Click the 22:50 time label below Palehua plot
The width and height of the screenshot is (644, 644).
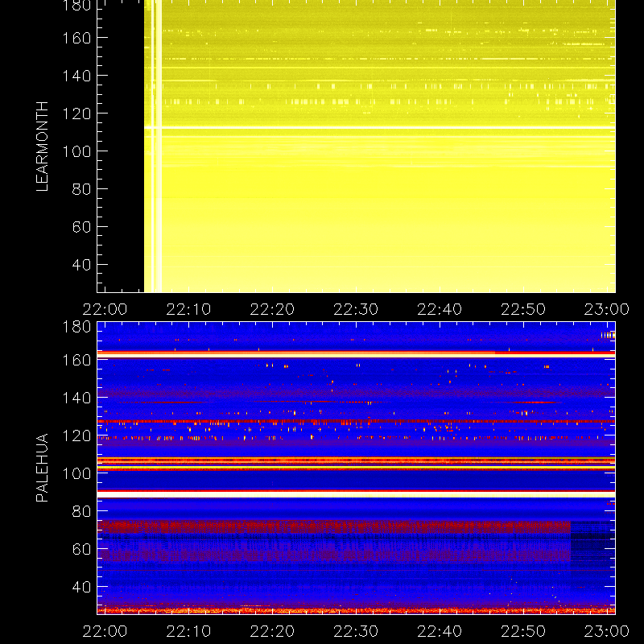pos(523,631)
